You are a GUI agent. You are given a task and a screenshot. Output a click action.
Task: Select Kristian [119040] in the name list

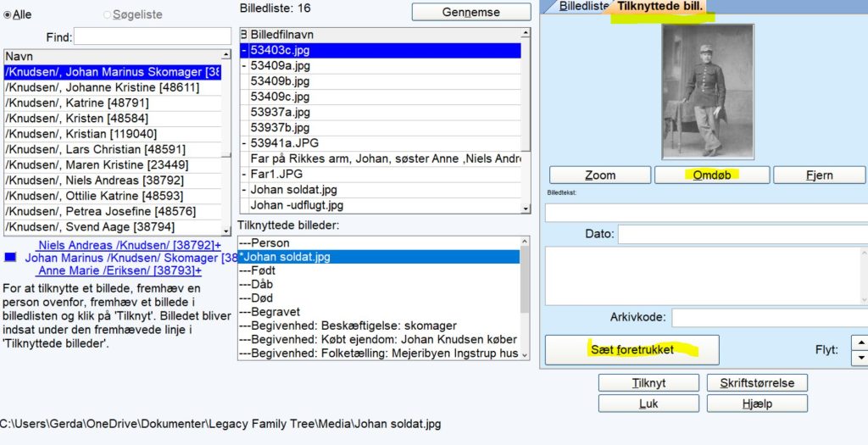(113, 134)
